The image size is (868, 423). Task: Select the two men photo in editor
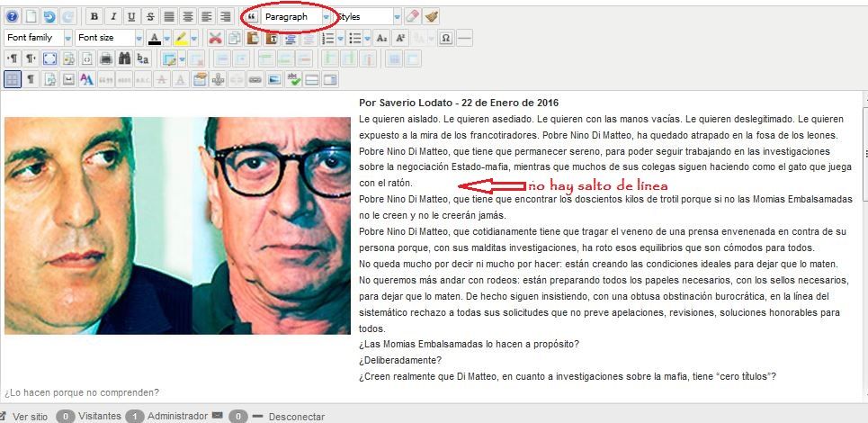tap(178, 225)
